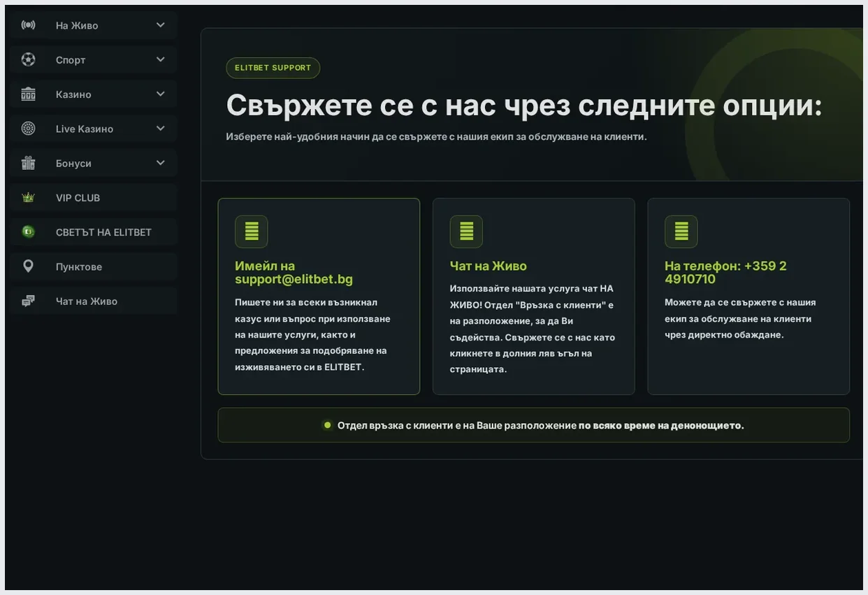Open the Казино sidebar item
The image size is (868, 595).
click(x=93, y=94)
